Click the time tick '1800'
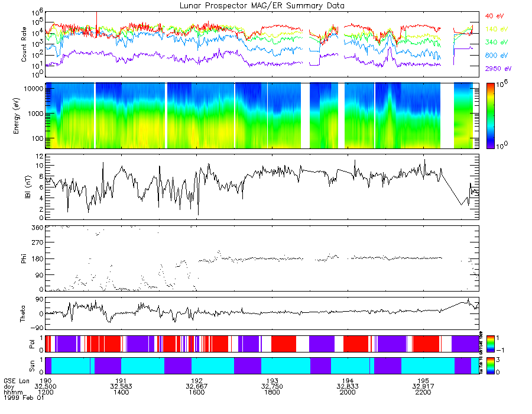The width and height of the screenshot is (532, 414). click(272, 392)
